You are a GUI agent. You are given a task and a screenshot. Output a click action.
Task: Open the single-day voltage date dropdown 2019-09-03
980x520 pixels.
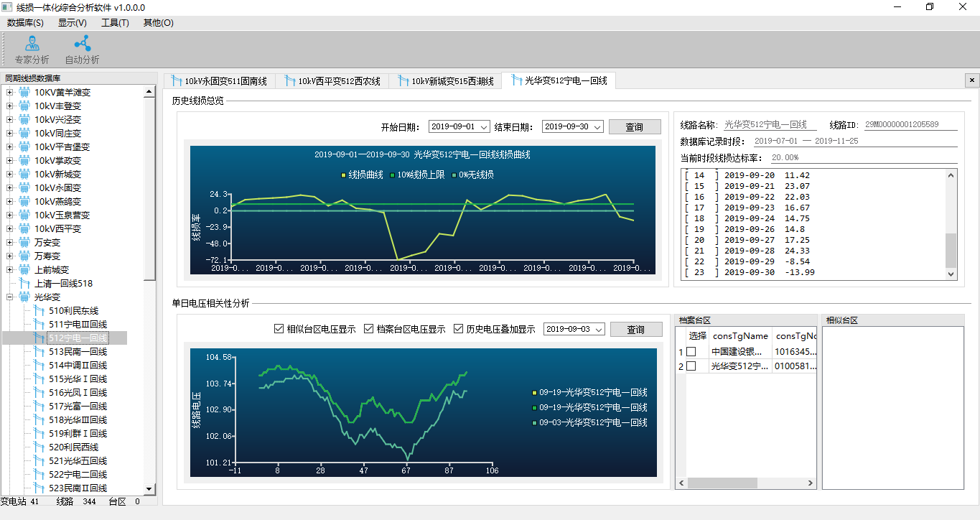[x=599, y=329]
